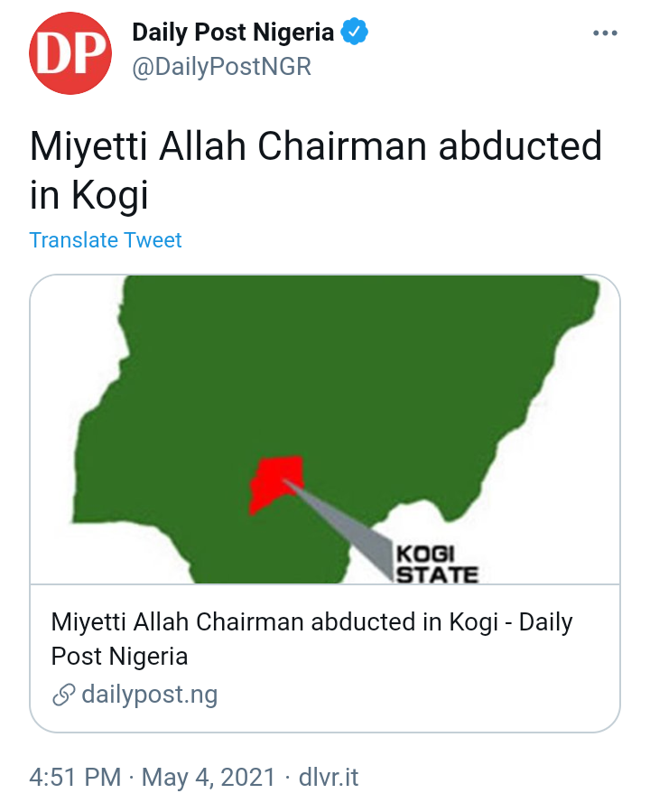Open the three-dot more options menu

[605, 33]
